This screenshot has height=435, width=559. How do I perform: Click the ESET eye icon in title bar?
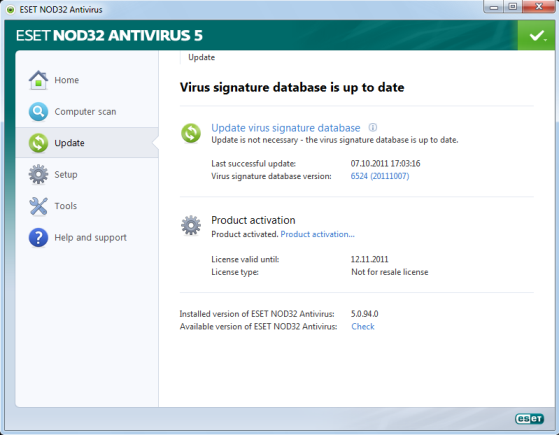click(11, 10)
